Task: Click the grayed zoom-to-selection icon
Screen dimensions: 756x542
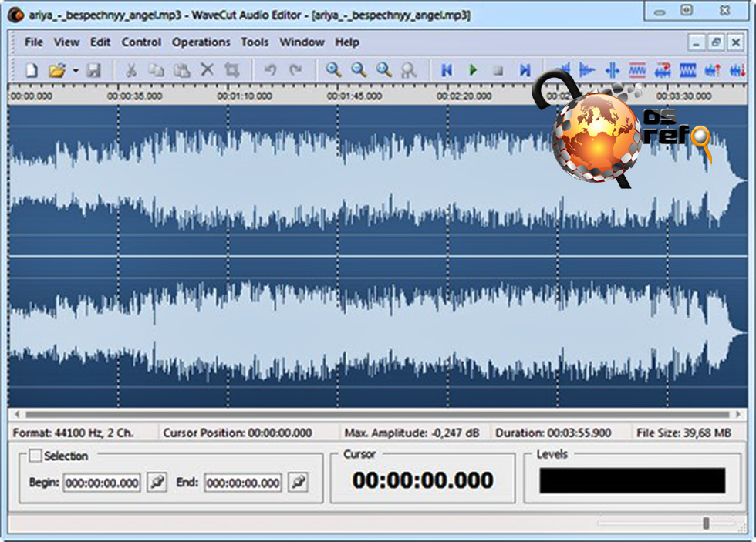Action: (x=409, y=70)
